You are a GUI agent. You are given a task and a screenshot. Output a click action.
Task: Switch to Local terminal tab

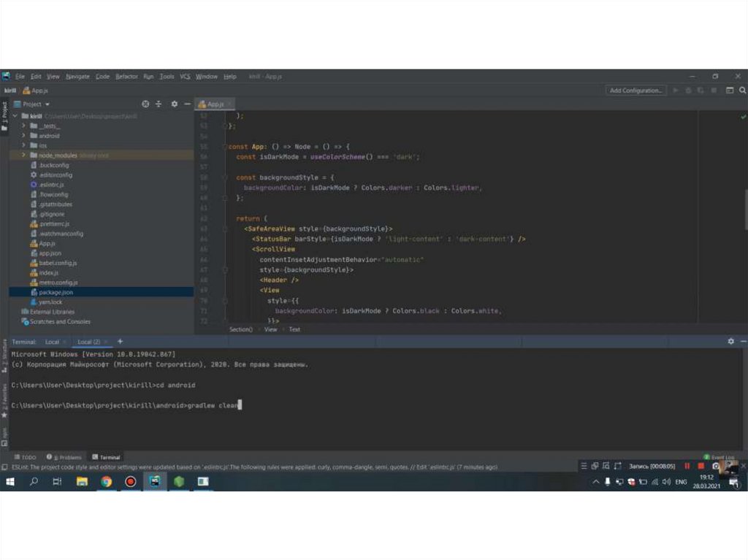point(52,342)
